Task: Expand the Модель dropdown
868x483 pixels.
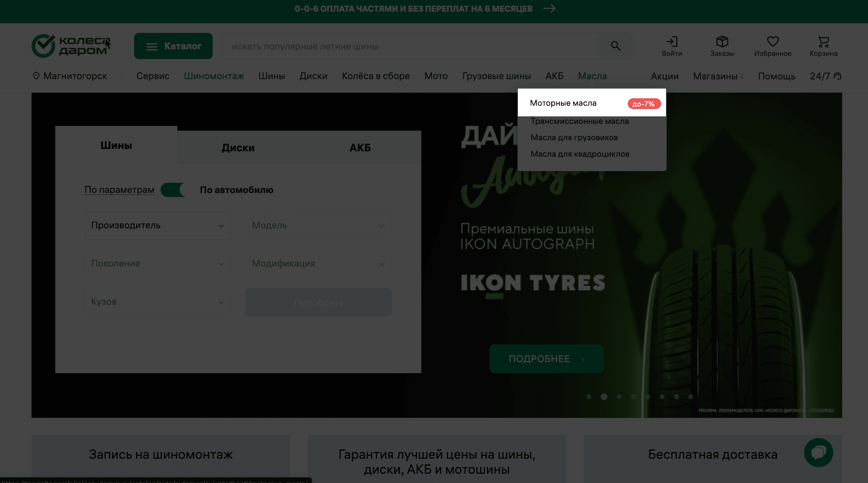Action: click(318, 226)
